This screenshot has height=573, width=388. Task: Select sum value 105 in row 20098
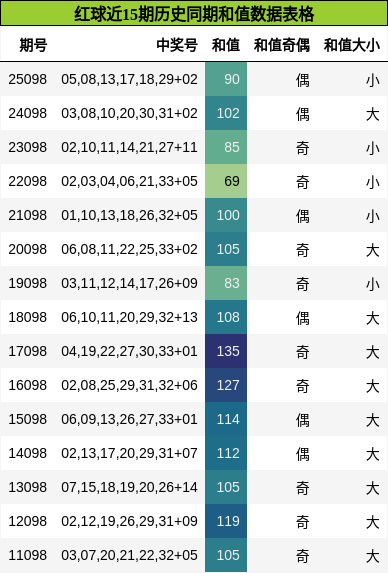[226, 249]
